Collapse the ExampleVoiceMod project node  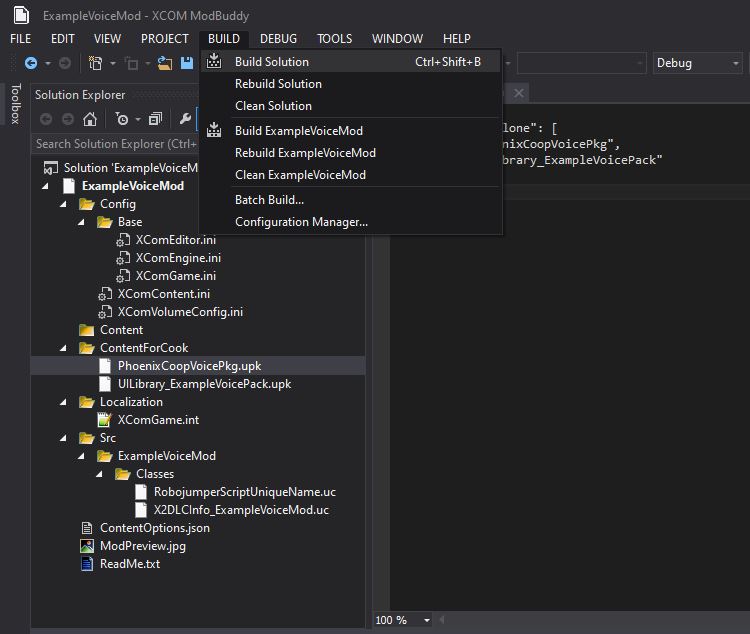coord(45,186)
